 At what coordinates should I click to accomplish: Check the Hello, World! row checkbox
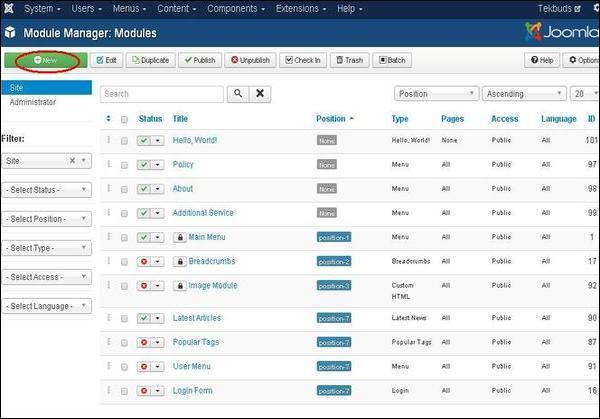[124, 141]
